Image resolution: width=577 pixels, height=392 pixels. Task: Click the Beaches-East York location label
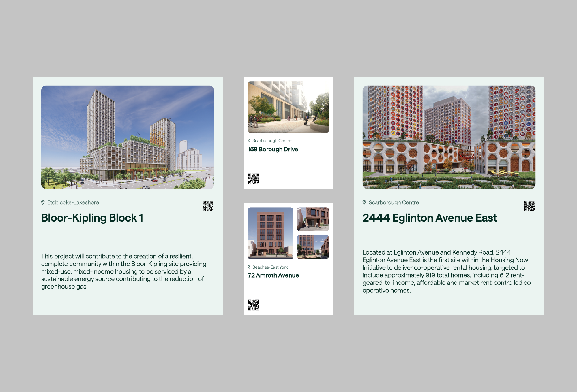pos(270,267)
